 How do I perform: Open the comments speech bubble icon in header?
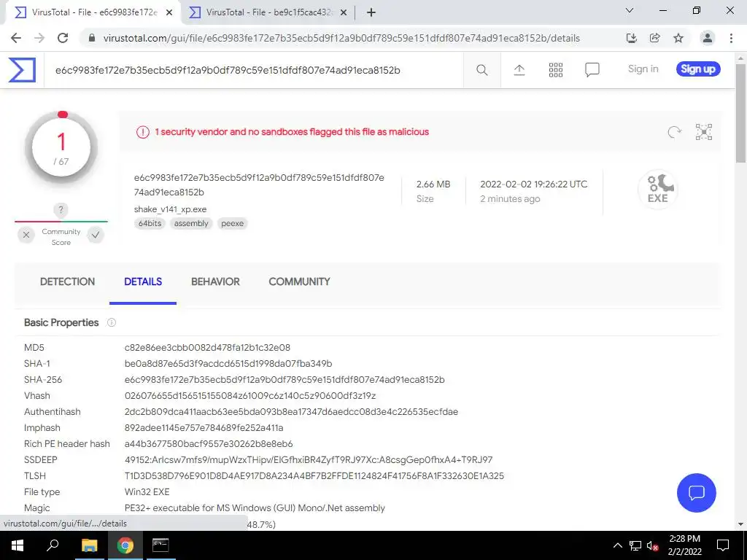pyautogui.click(x=592, y=70)
